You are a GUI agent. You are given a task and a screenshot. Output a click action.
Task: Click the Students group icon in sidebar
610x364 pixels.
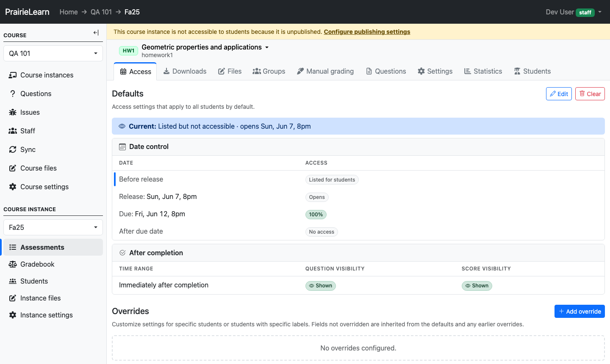(x=13, y=281)
